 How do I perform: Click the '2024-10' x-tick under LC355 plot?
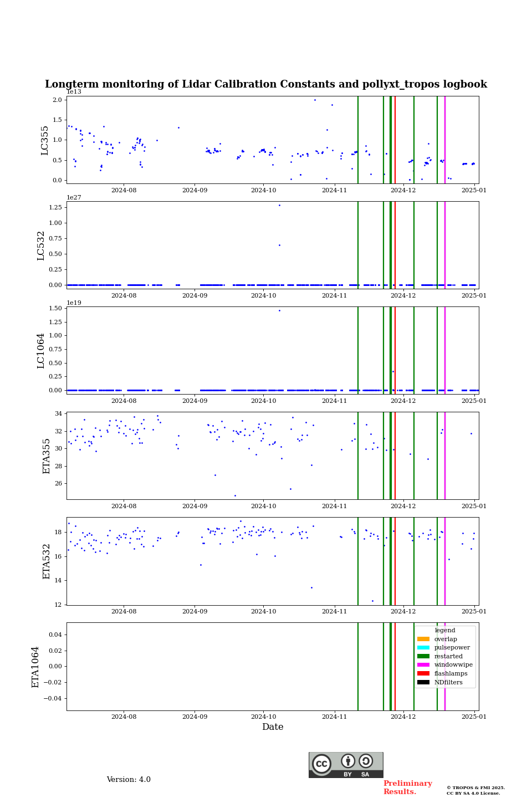pos(263,190)
